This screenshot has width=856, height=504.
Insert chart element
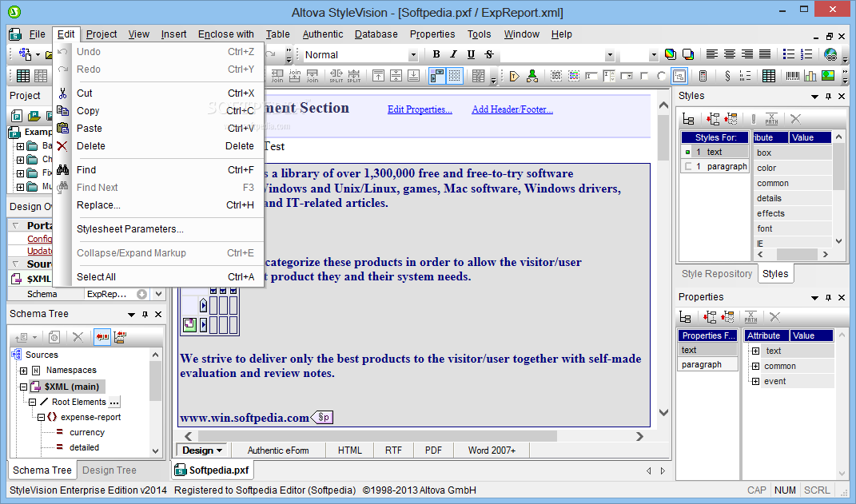pyautogui.click(x=810, y=76)
